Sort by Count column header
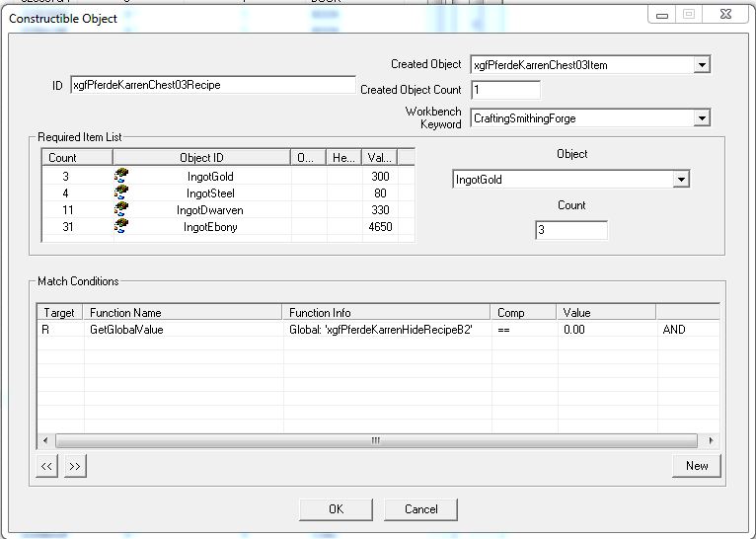Image resolution: width=756 pixels, height=539 pixels. click(77, 158)
